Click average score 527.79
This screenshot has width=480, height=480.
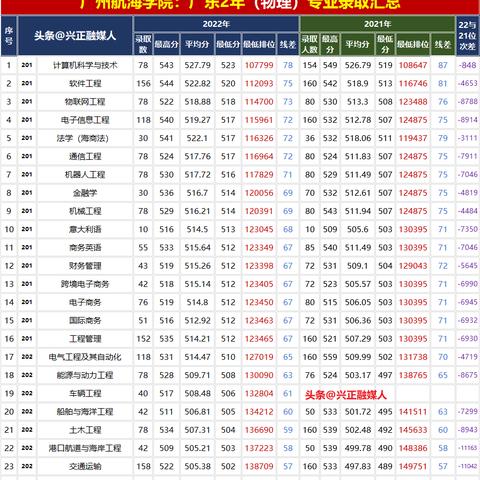point(197,65)
